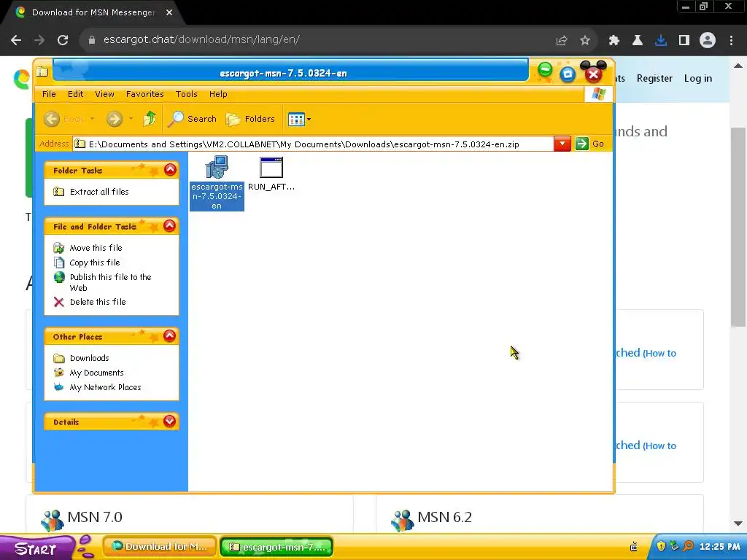Click the security shield tray icon

pyautogui.click(x=661, y=546)
